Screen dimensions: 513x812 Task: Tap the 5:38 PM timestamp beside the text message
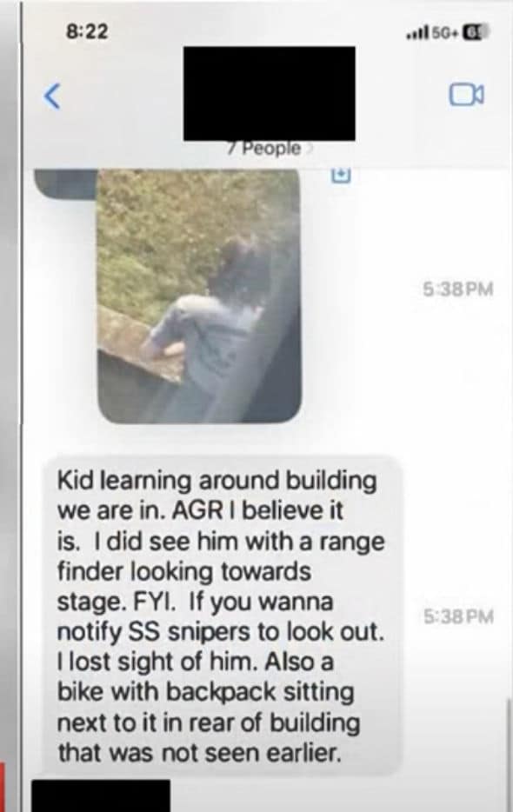click(458, 616)
